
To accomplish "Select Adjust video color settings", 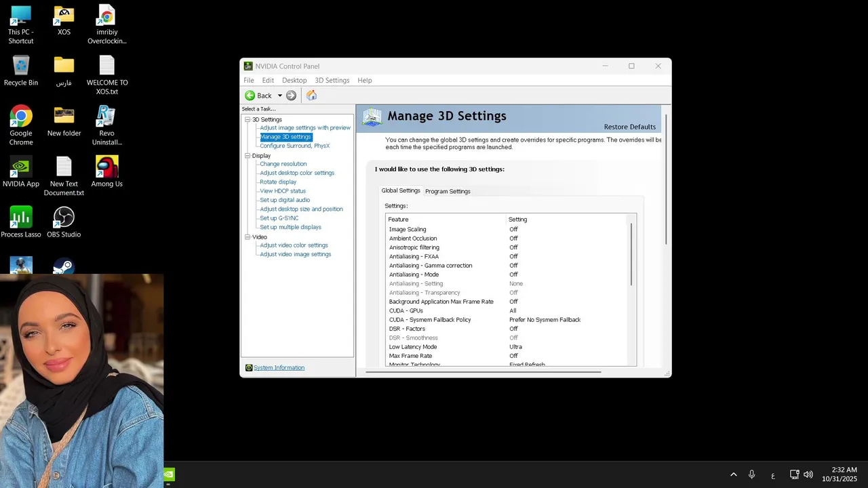I will click(x=294, y=245).
